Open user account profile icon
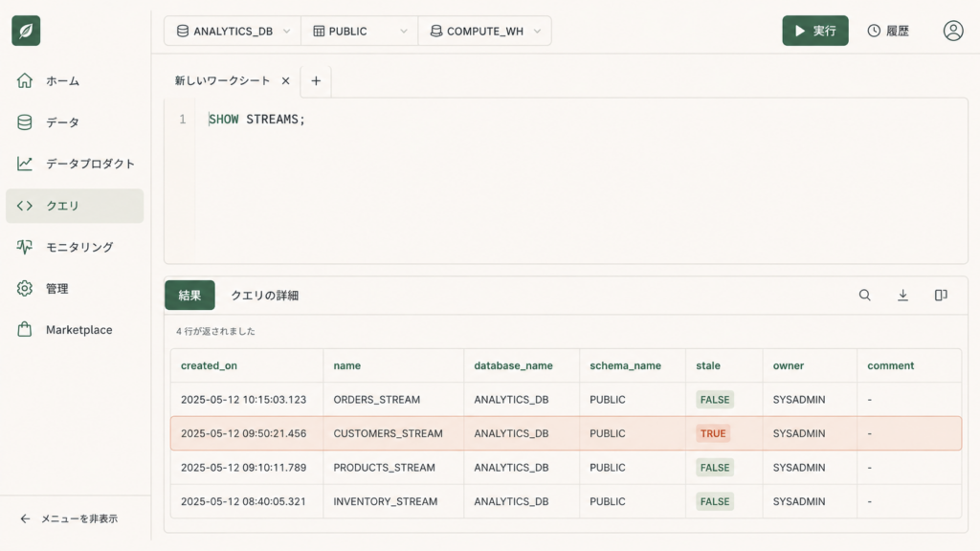 (953, 31)
